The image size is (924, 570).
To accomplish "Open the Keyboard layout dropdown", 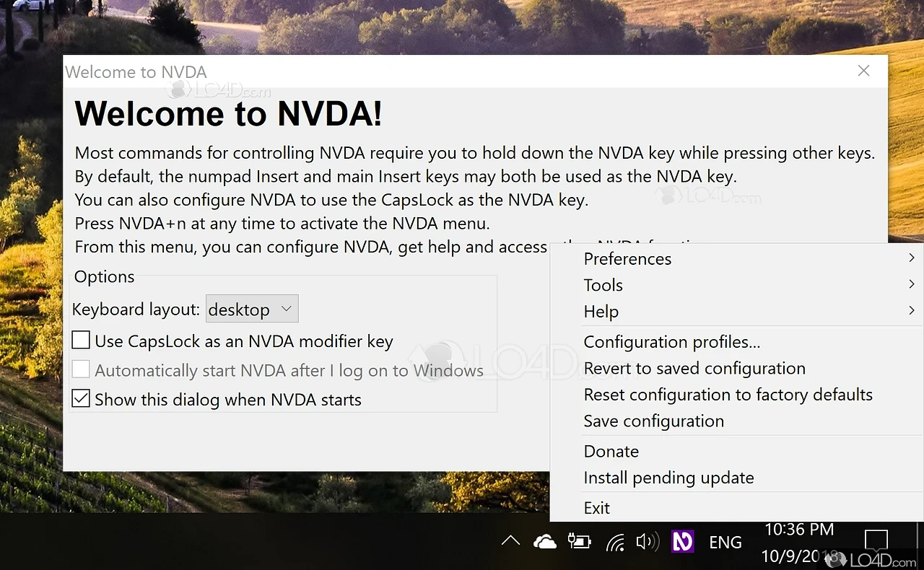I will point(251,309).
